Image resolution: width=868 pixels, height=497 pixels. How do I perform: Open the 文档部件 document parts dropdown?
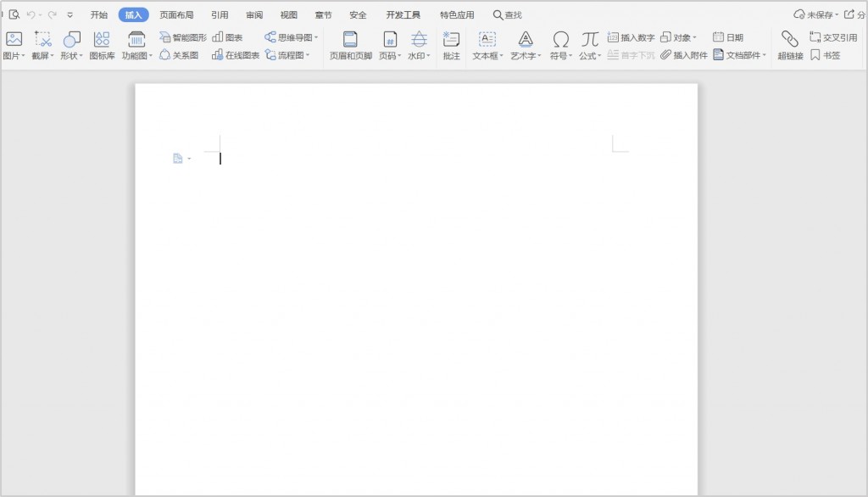[x=740, y=55]
